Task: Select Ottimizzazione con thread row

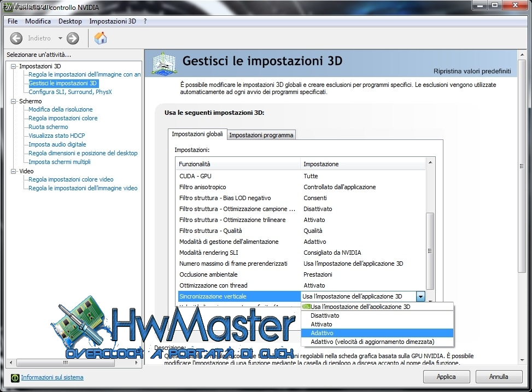Action: [x=301, y=285]
